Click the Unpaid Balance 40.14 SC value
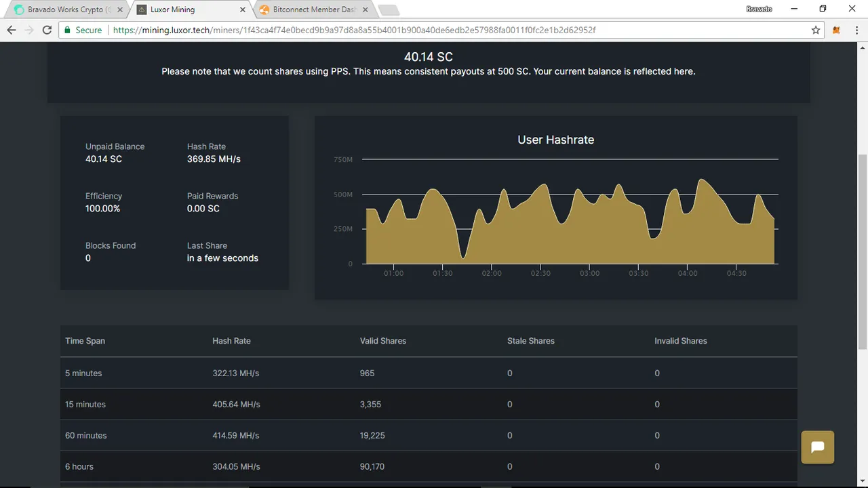 104,159
